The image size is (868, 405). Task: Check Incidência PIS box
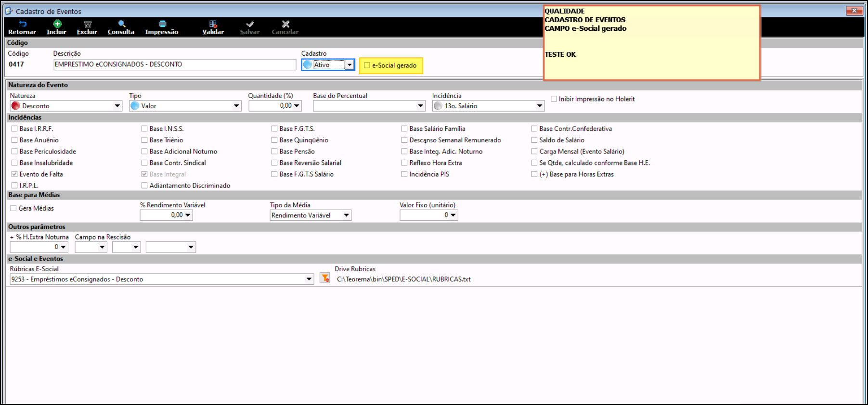click(404, 174)
